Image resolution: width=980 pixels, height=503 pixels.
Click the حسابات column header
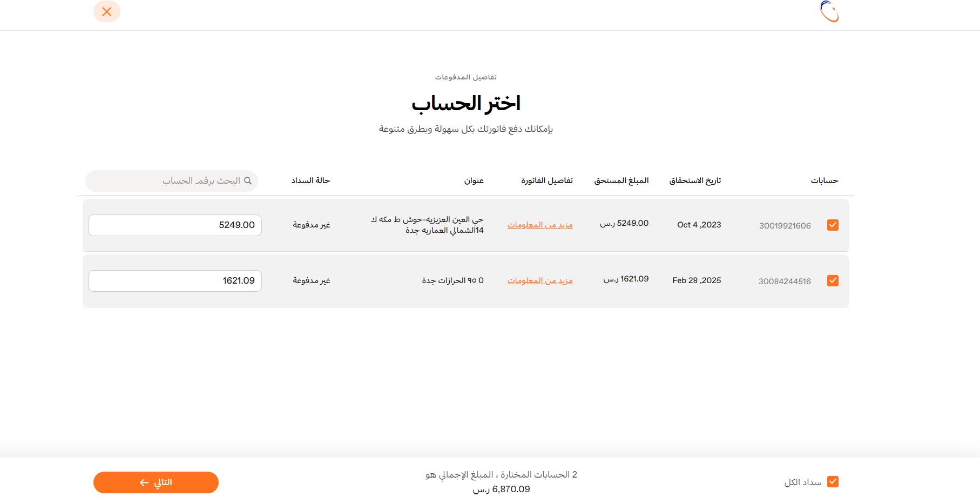[x=824, y=180]
